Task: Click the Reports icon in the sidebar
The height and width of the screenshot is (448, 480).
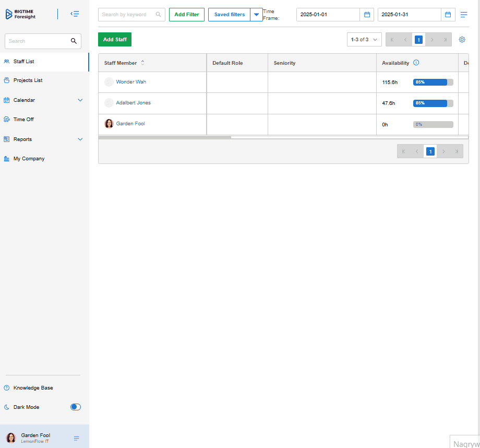Action: point(6,139)
